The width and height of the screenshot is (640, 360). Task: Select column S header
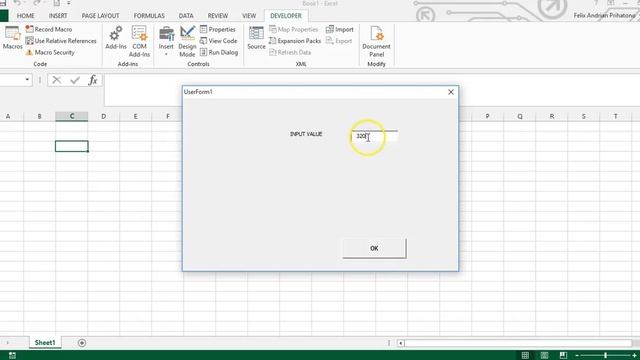tap(584, 116)
